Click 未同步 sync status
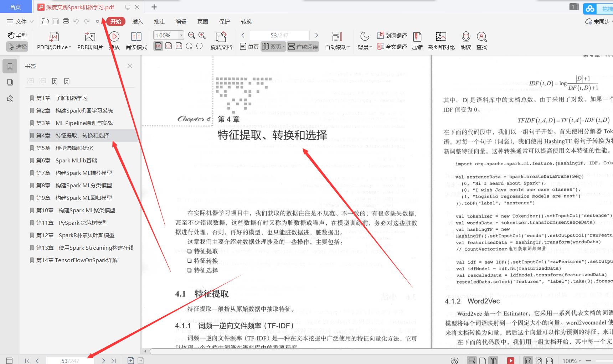Screen dimensions: 613x364 (x=598, y=21)
